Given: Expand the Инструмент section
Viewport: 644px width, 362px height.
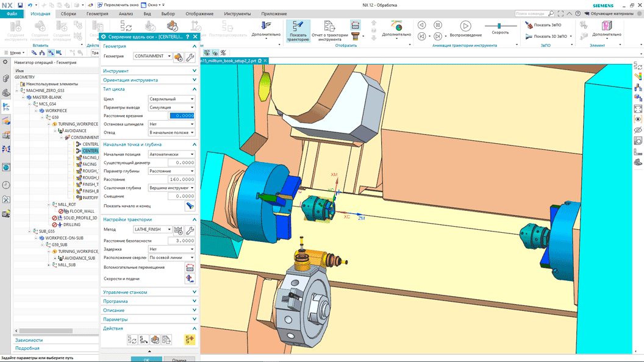Looking at the screenshot, I should click(x=149, y=71).
